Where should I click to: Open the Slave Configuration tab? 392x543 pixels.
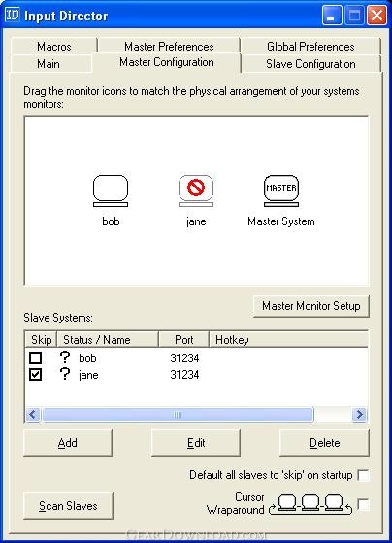310,64
